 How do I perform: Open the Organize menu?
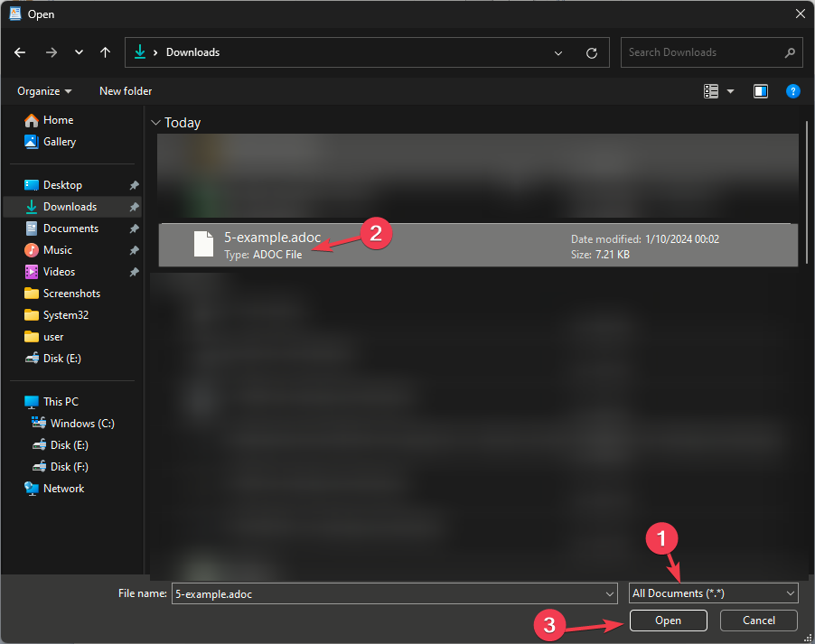coord(44,91)
